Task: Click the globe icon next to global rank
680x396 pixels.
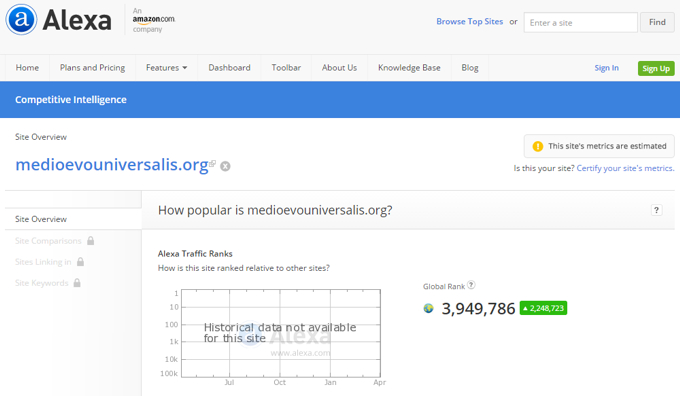Action: (x=428, y=308)
